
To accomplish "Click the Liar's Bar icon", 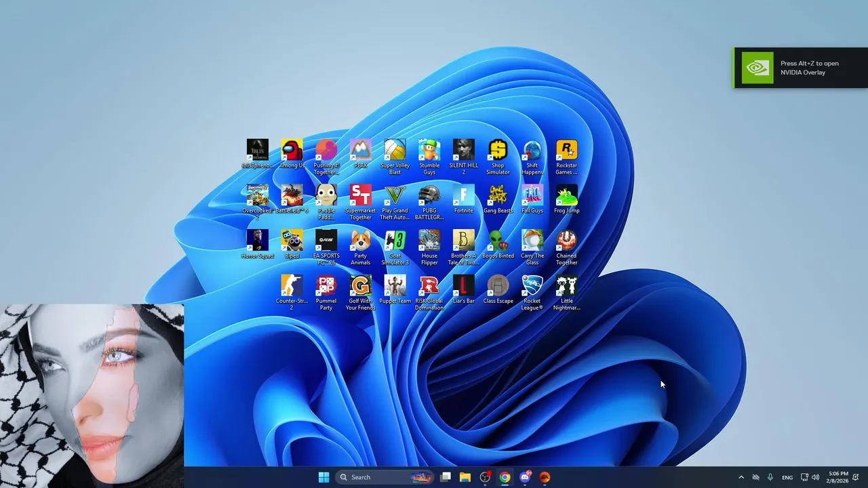I will [464, 290].
